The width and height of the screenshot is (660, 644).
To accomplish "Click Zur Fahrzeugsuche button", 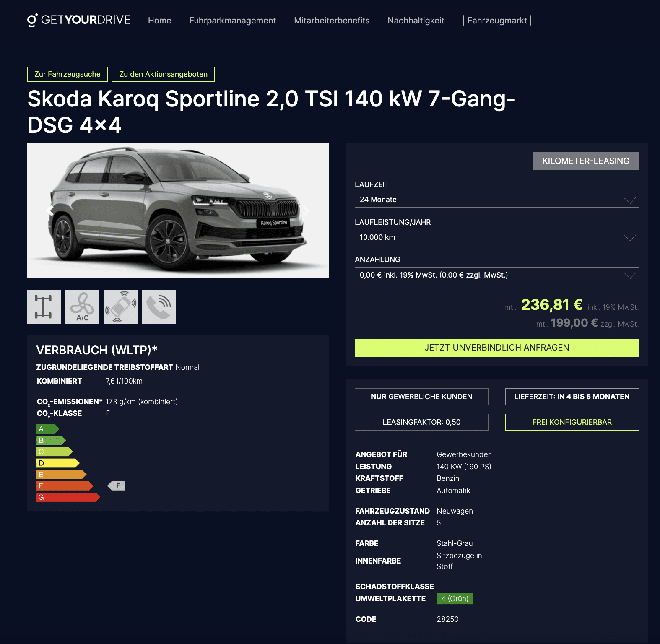I will point(68,74).
